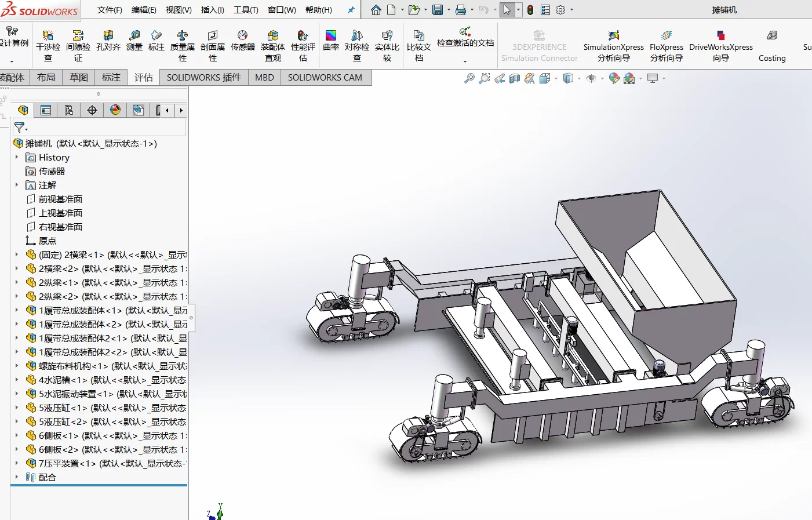812x520 pixels.
Task: Open the DriveWorksXpress 向导
Action: [x=721, y=46]
